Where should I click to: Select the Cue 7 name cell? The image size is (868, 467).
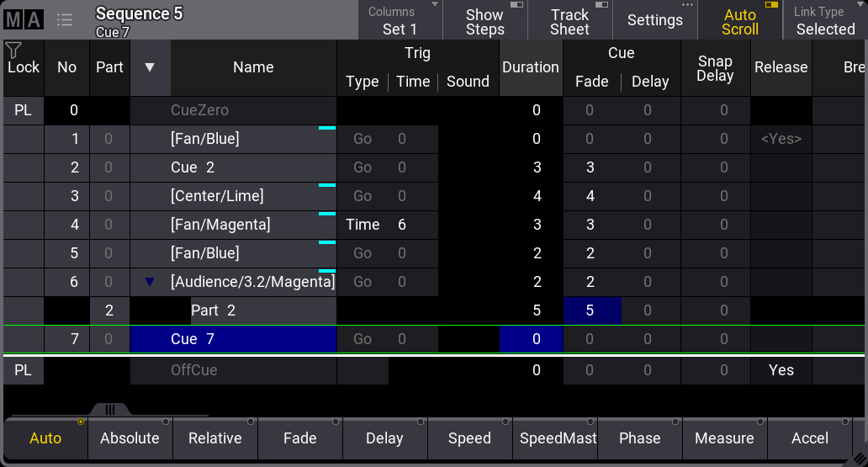(x=233, y=339)
